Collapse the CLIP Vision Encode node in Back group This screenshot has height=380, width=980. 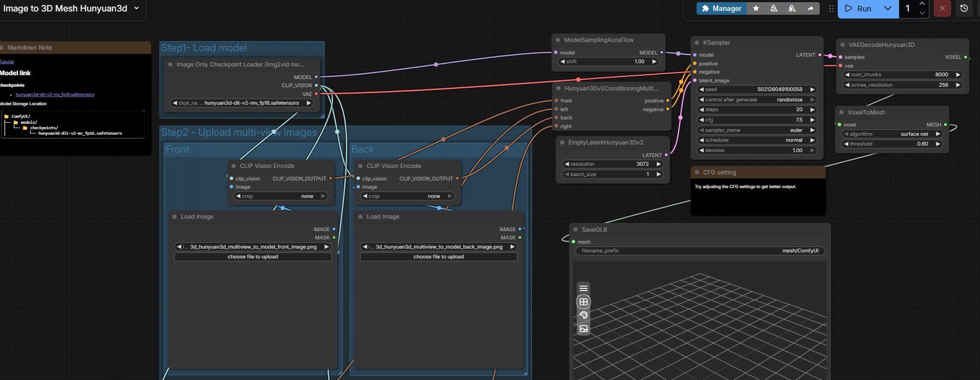coord(360,166)
